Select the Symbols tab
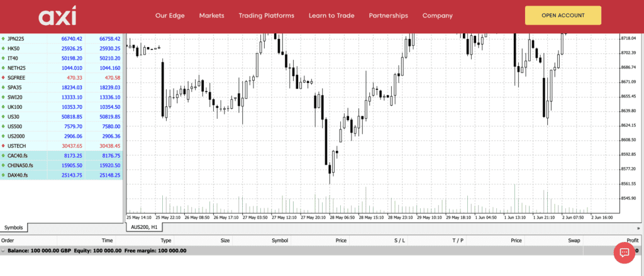The image size is (644, 276). [14, 228]
